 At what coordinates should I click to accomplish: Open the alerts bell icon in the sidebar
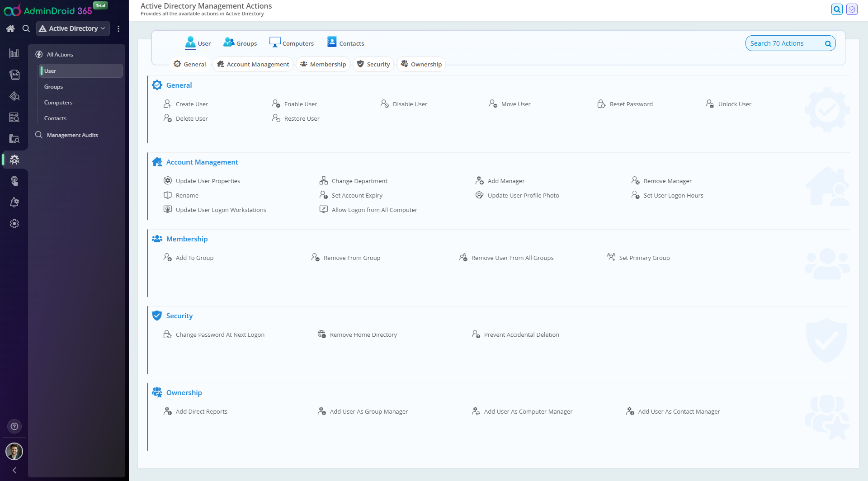coord(14,202)
